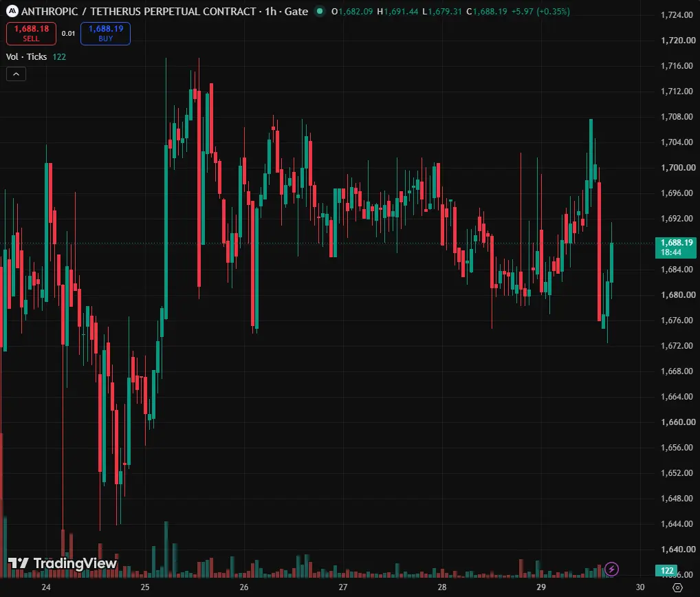Click date label 27 on time axis
This screenshot has height=597, width=700.
click(343, 587)
